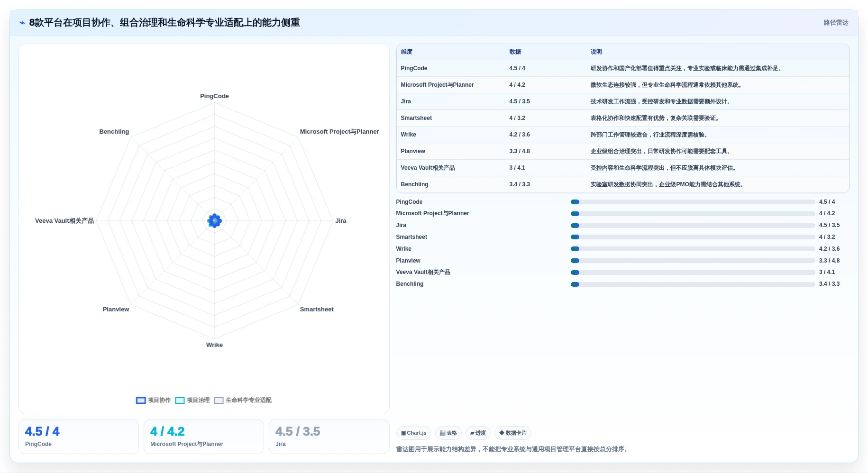The width and height of the screenshot is (868, 473).
Task: Click the Jira table row name
Action: click(x=406, y=101)
